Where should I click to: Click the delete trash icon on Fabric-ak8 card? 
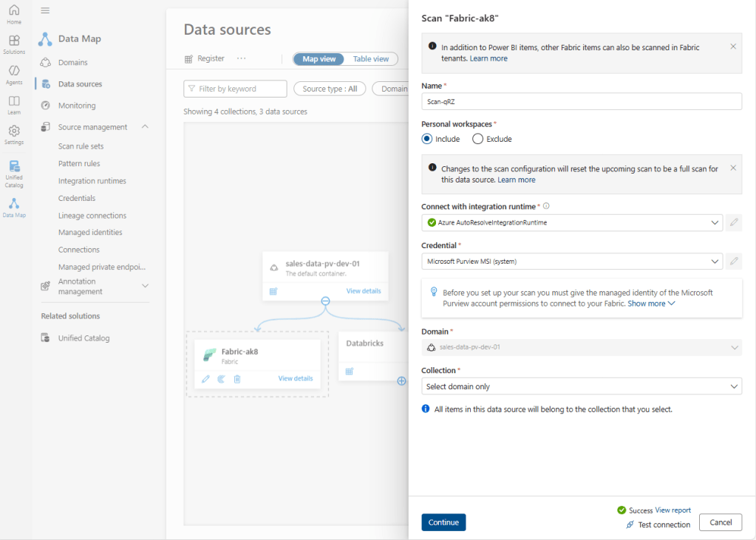tap(237, 379)
